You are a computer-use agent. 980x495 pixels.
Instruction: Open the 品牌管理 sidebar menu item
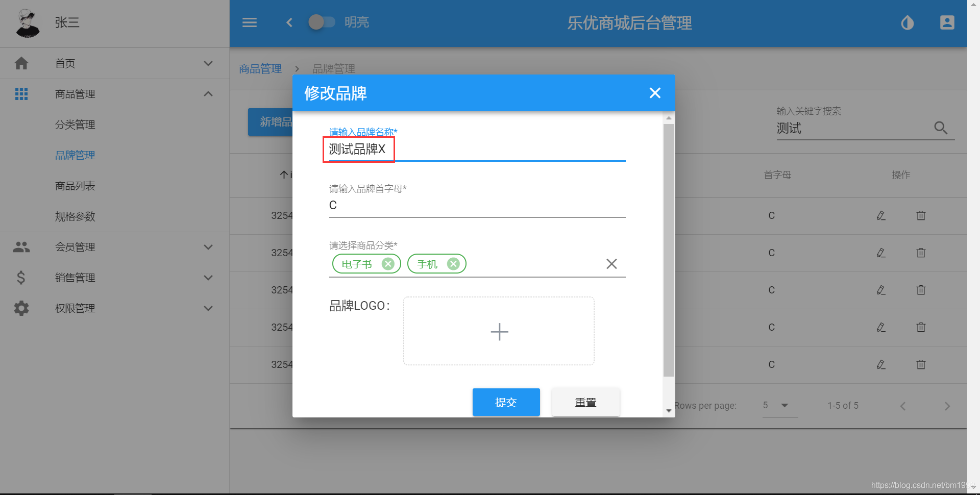75,155
